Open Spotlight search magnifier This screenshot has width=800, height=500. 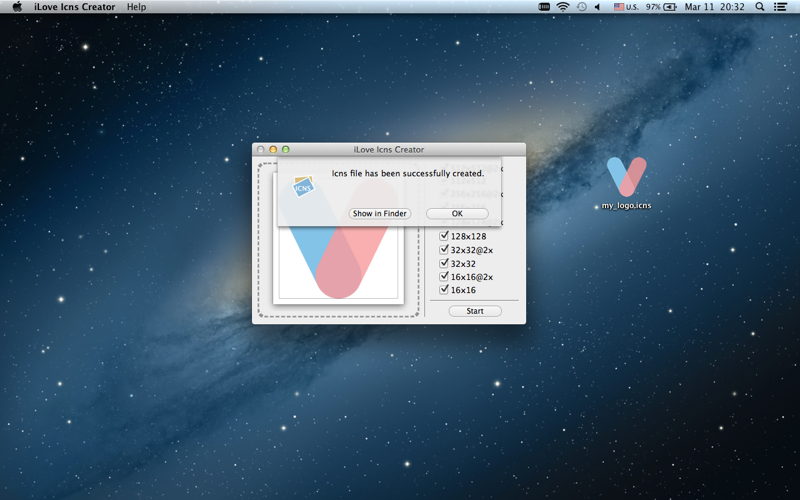760,7
